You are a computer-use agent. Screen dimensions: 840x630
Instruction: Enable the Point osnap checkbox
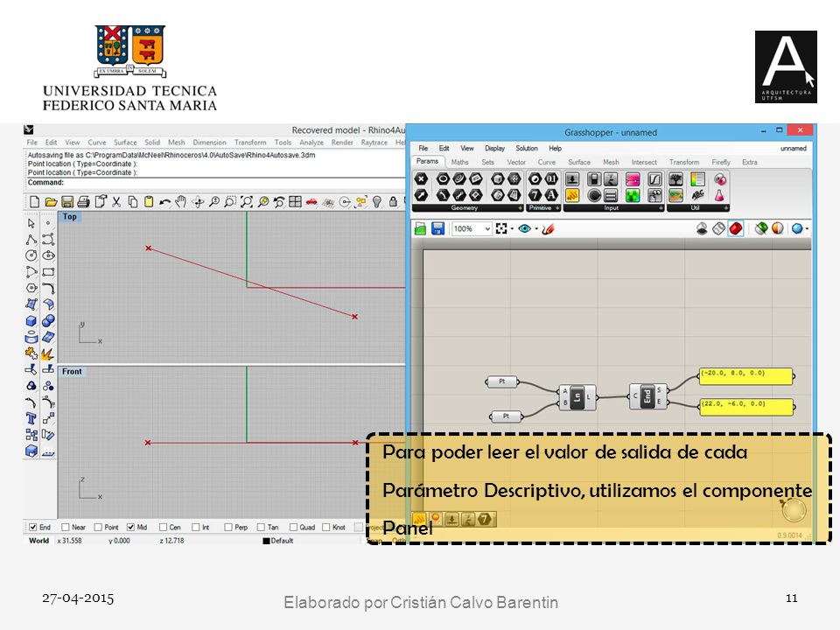click(98, 527)
